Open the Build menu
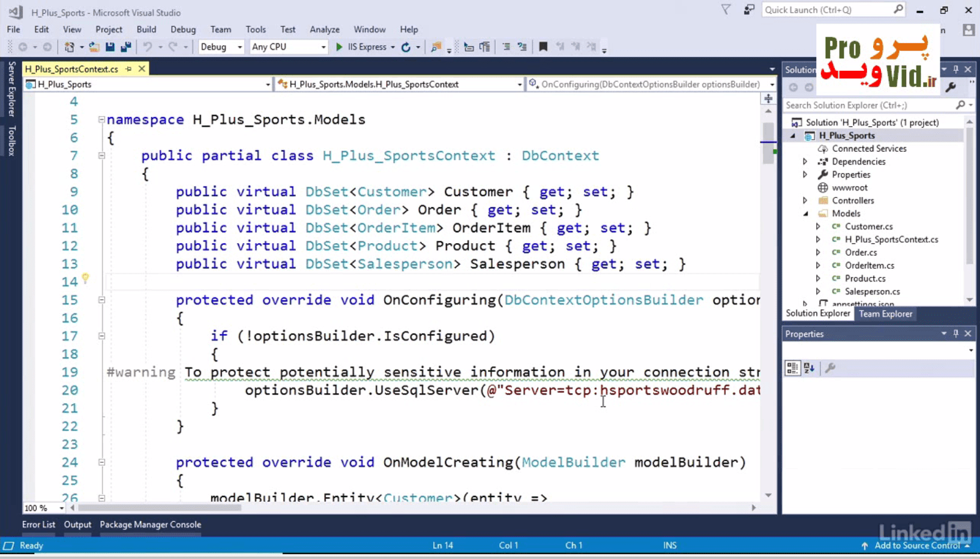980x559 pixels. [146, 29]
